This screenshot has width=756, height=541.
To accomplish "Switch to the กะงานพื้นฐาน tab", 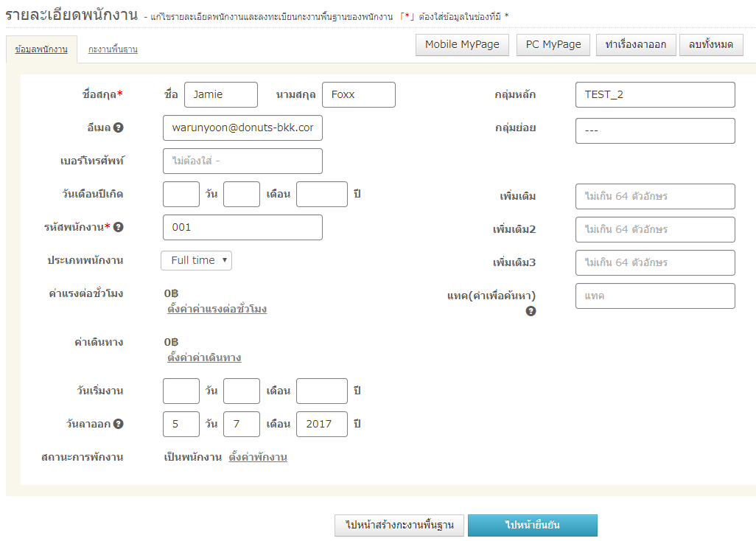I will [113, 49].
